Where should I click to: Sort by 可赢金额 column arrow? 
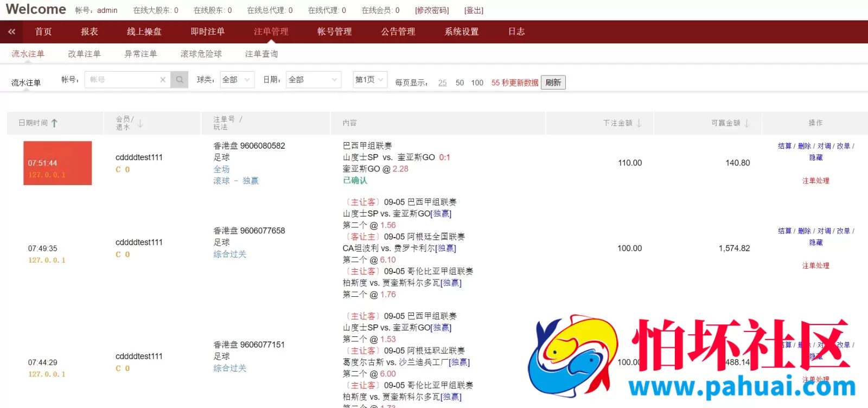click(746, 123)
